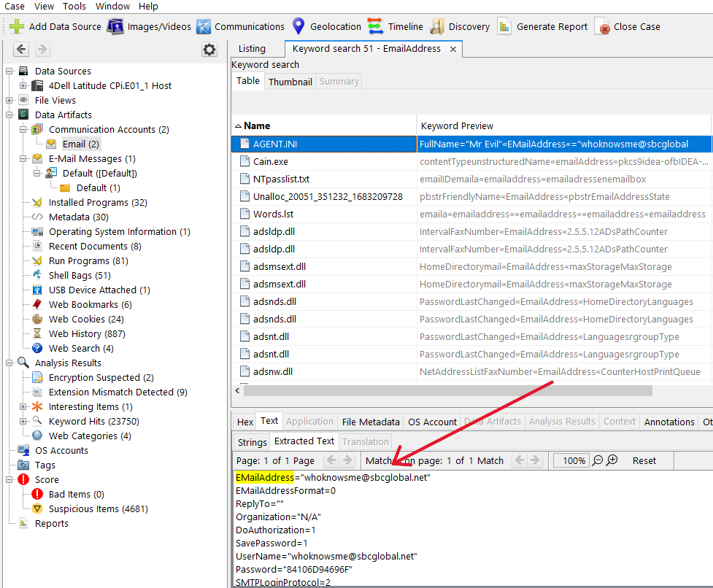The height and width of the screenshot is (588, 713).
Task: Open Suspicious Items (4681)
Action: click(x=99, y=508)
